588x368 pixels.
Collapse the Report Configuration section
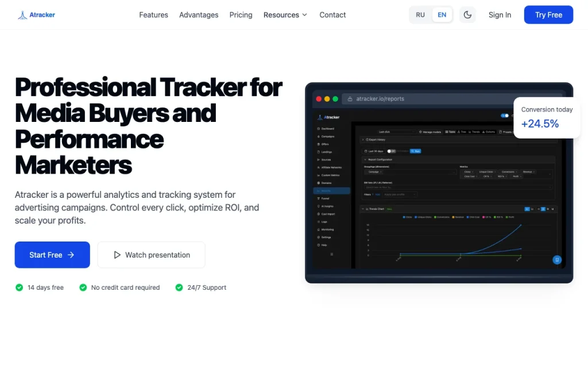pyautogui.click(x=459, y=160)
